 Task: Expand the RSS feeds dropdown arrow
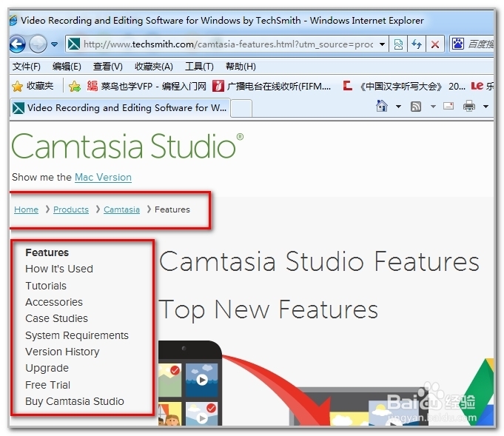(433, 107)
